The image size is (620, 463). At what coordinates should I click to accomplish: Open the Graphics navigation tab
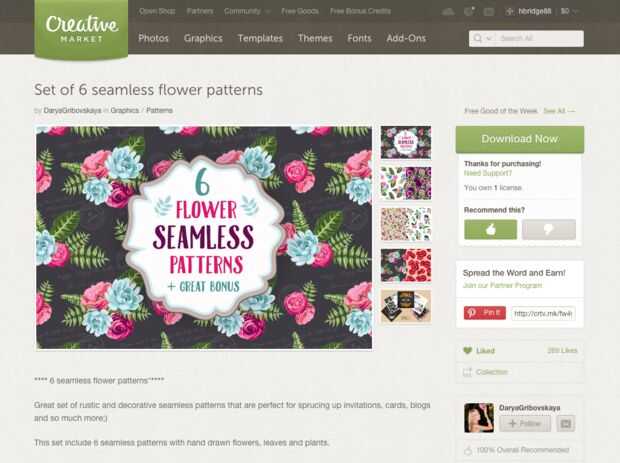(x=203, y=38)
